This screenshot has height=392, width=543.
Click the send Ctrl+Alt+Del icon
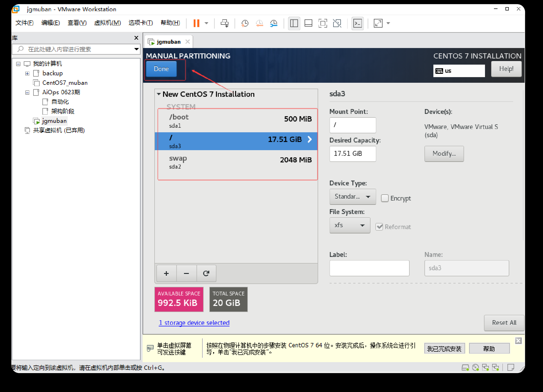click(225, 23)
